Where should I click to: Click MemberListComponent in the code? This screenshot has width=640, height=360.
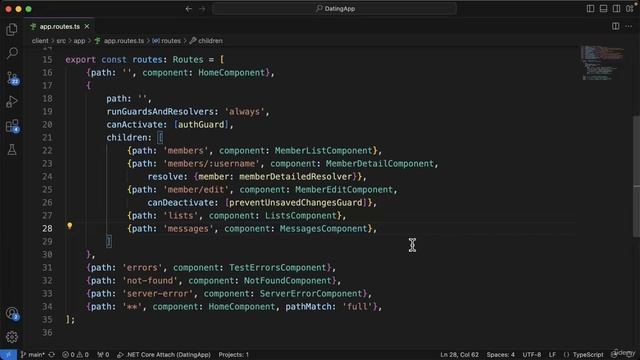point(323,151)
